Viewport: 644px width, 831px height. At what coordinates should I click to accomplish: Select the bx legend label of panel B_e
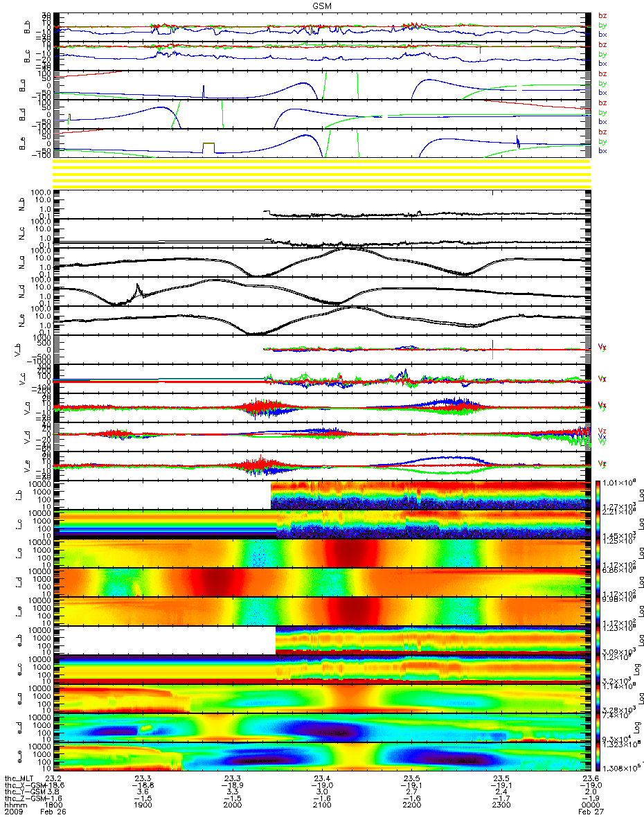click(x=602, y=151)
